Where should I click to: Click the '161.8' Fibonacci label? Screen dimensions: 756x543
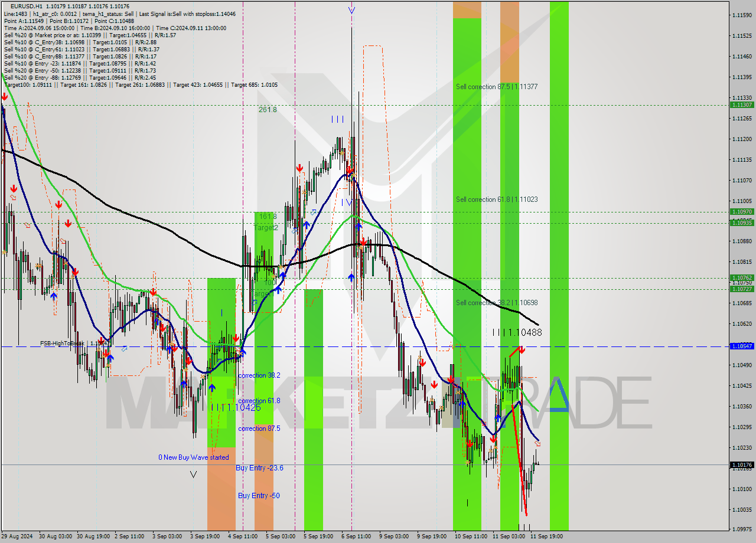click(x=268, y=217)
